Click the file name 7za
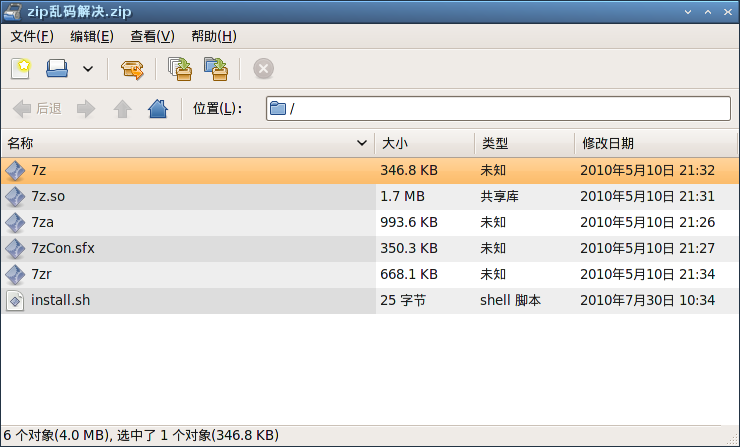 coord(42,222)
